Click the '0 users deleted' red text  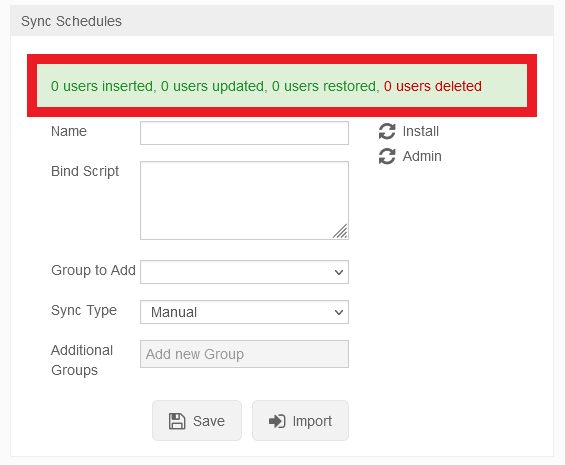pyautogui.click(x=433, y=86)
